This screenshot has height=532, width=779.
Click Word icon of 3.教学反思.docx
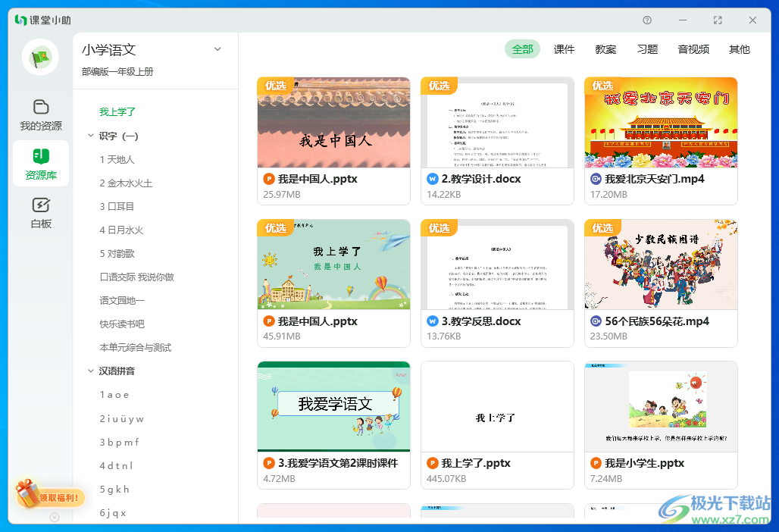click(432, 321)
